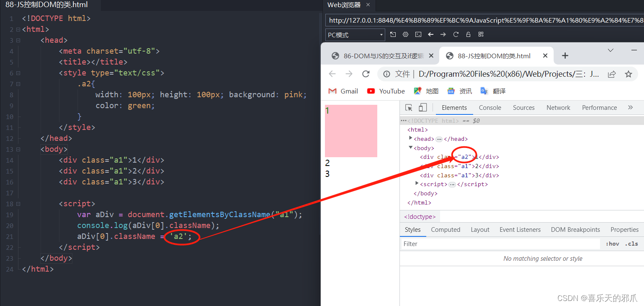This screenshot has width=644, height=306.
Task: Switch to DevTools Network tab
Action: 558,108
